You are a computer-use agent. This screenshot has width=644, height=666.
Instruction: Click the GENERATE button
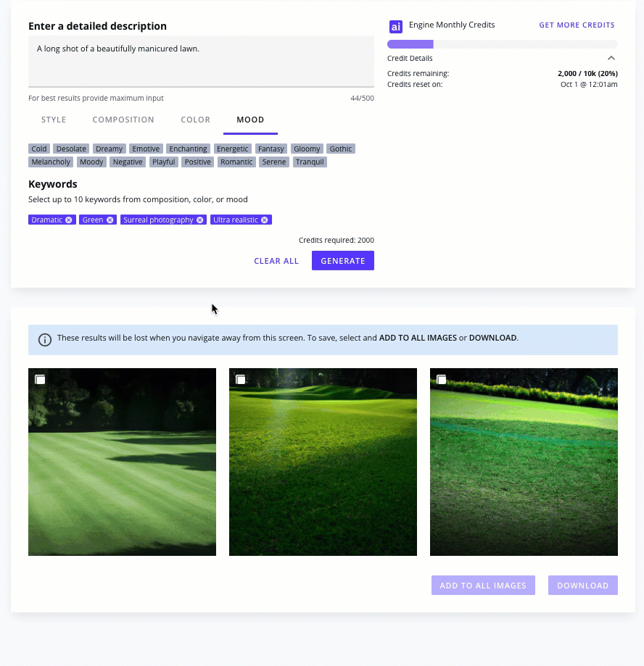point(342,260)
